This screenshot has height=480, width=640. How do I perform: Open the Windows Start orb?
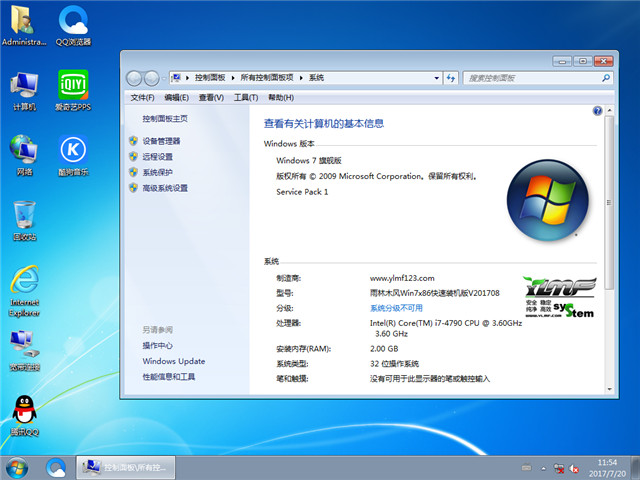tap(17, 468)
